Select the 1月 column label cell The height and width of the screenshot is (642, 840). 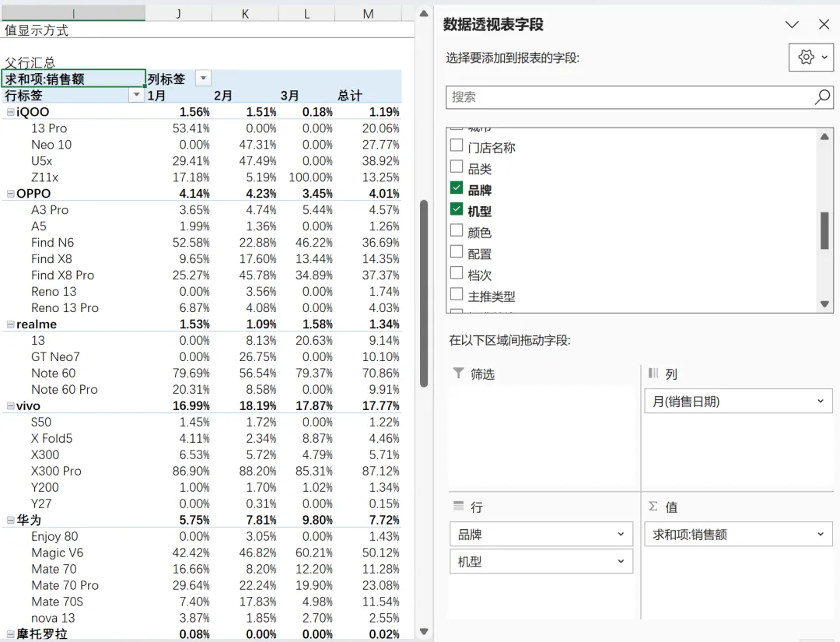pyautogui.click(x=156, y=96)
